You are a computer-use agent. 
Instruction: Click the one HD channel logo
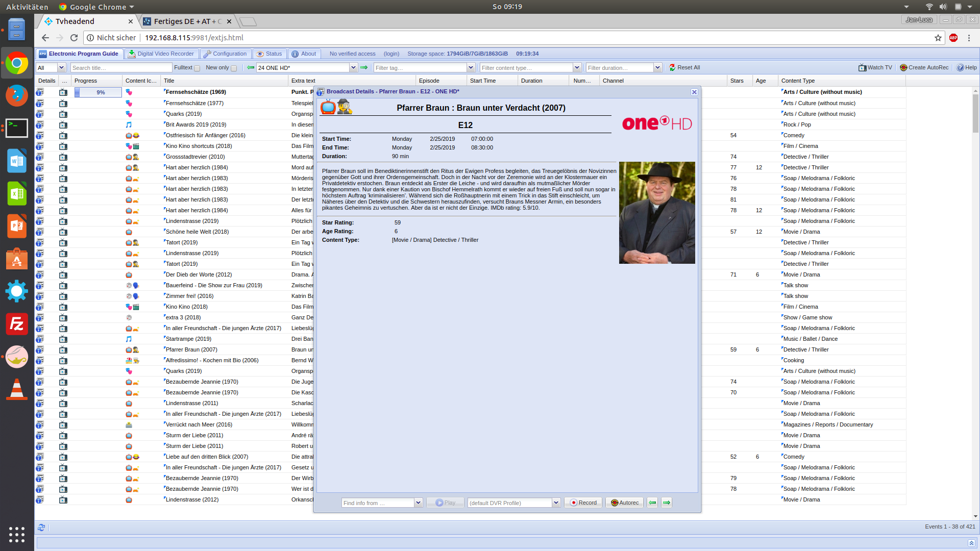click(657, 123)
